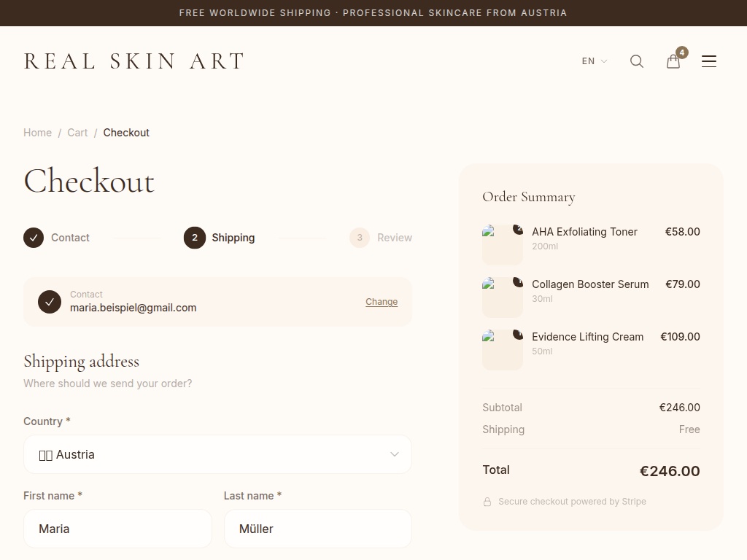Open the shopping bag cart icon

coord(673,61)
